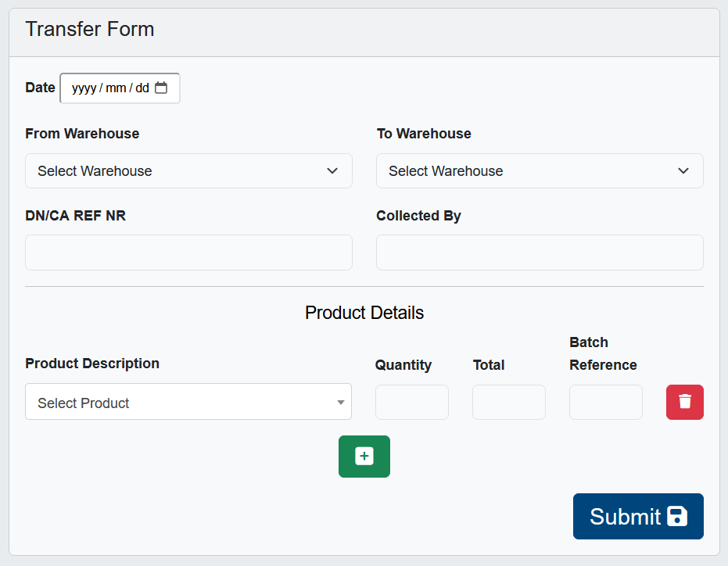Screen dimensions: 728x566
Task: Click the Transfer Form header title
Action: tap(90, 30)
